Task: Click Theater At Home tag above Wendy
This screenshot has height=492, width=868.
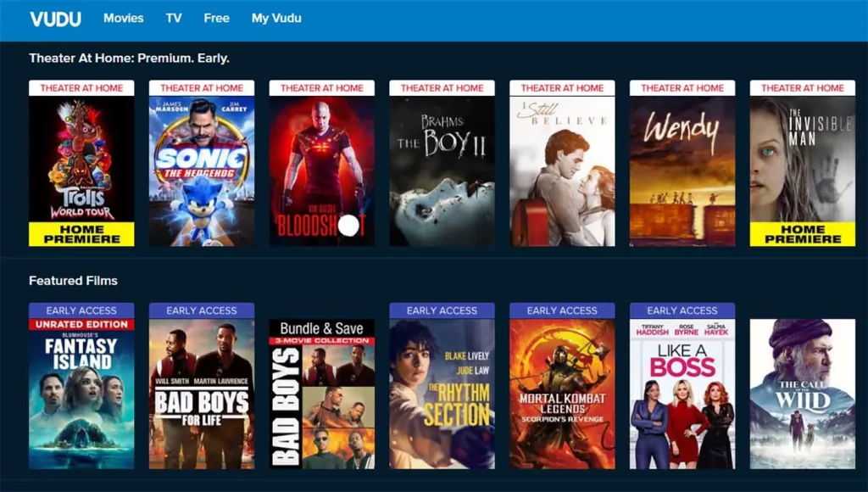Action: click(682, 88)
